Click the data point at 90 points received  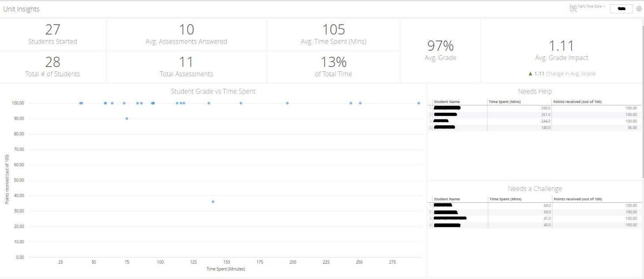[x=126, y=118]
